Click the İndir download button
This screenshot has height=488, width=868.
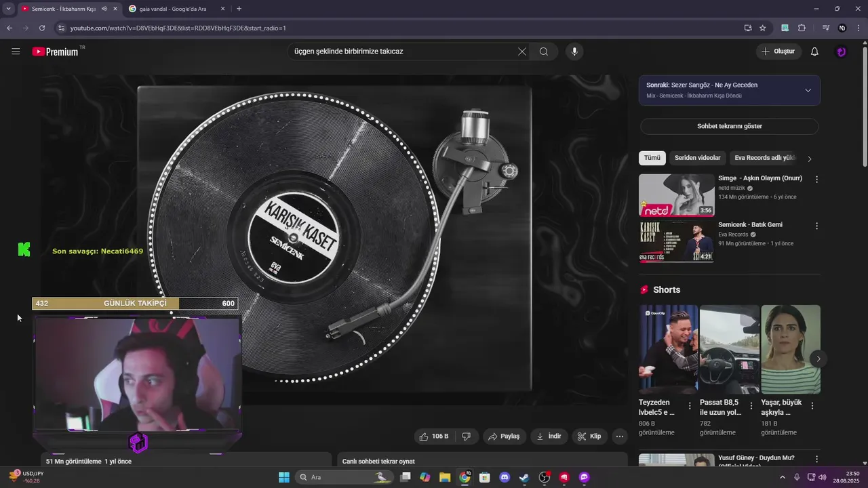tap(549, 436)
